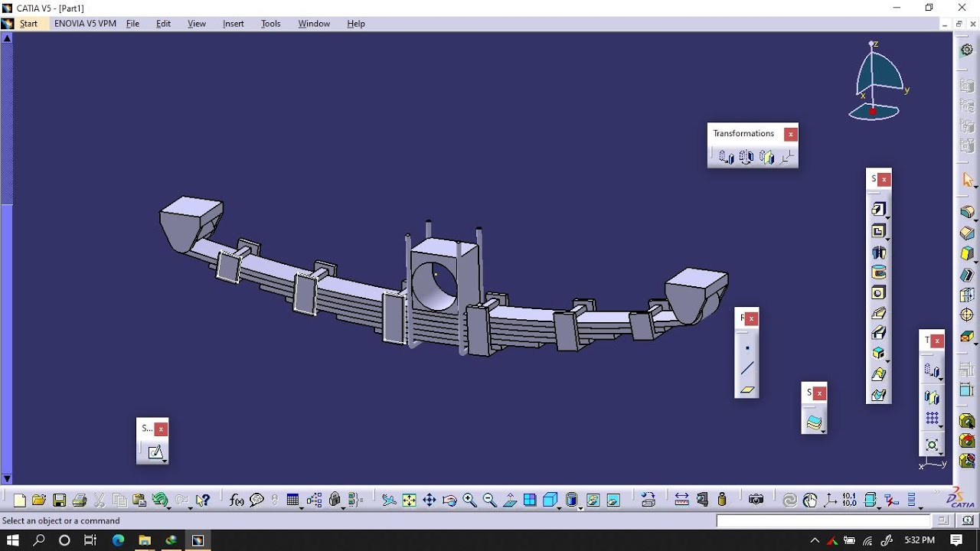
Task: Expand the Sketcher icon dropdown arrow
Action: pos(165,461)
